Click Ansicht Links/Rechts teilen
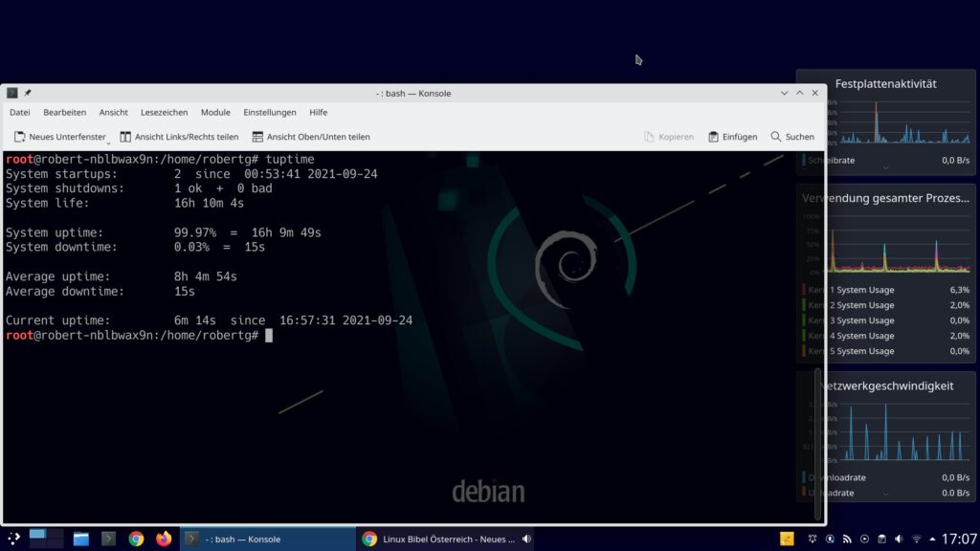This screenshot has height=551, width=980. pos(179,137)
